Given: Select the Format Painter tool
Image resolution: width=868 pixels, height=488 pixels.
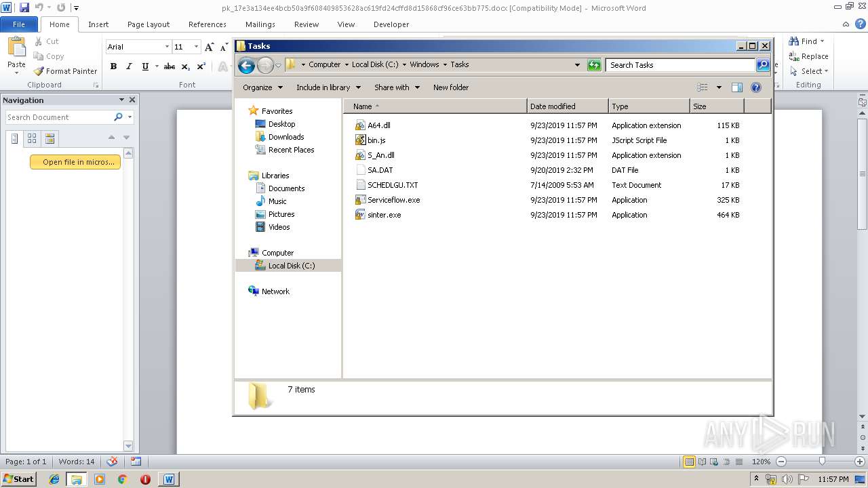Looking at the screenshot, I should tap(66, 71).
